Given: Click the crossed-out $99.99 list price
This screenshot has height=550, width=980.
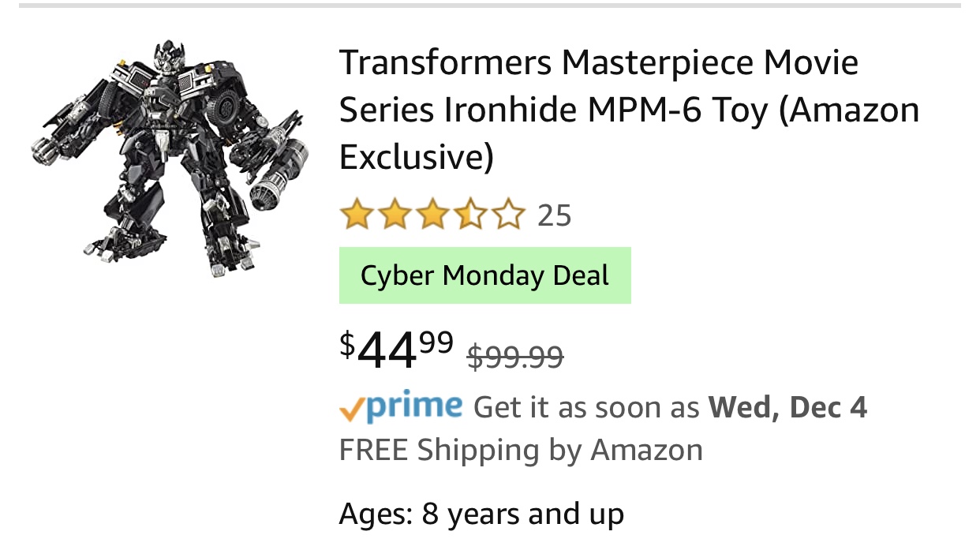Looking at the screenshot, I should point(515,356).
